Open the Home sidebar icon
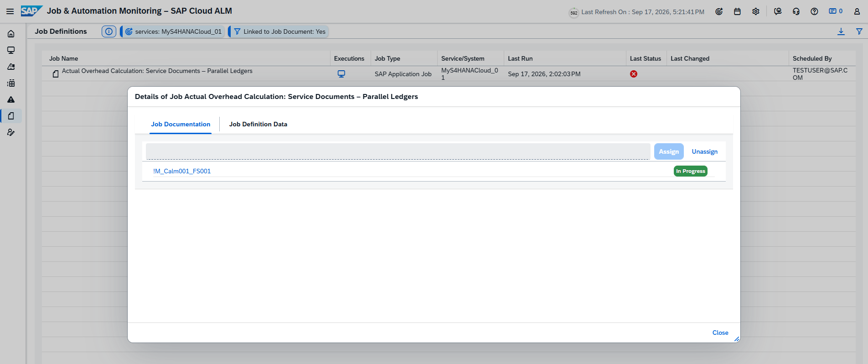This screenshot has height=364, width=868. tap(11, 34)
